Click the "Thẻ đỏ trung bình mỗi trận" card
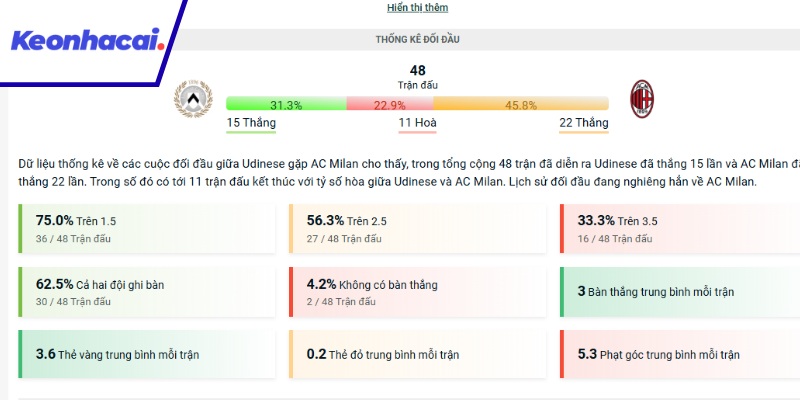This screenshot has width=800, height=400. pos(418,354)
